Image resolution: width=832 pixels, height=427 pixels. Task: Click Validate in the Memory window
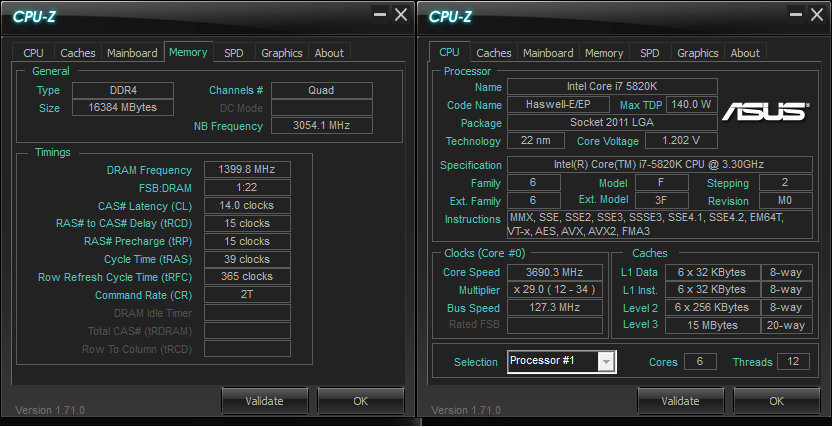pyautogui.click(x=264, y=401)
